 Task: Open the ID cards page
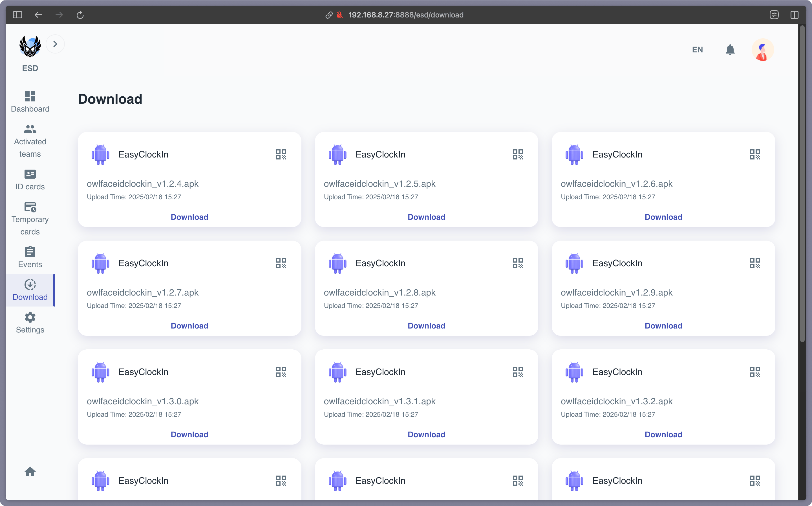[x=30, y=180]
